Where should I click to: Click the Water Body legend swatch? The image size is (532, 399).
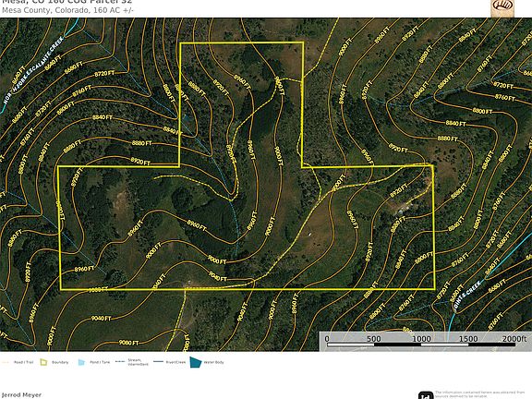click(x=196, y=362)
